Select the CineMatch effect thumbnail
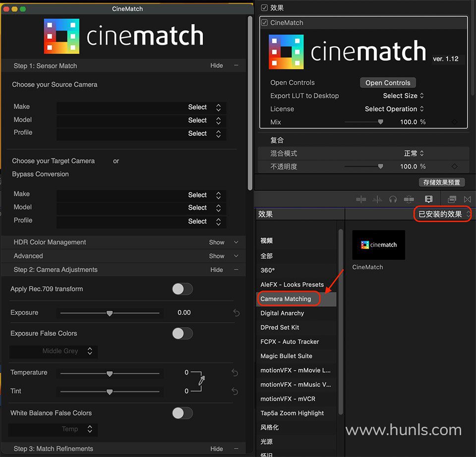 pyautogui.click(x=378, y=245)
